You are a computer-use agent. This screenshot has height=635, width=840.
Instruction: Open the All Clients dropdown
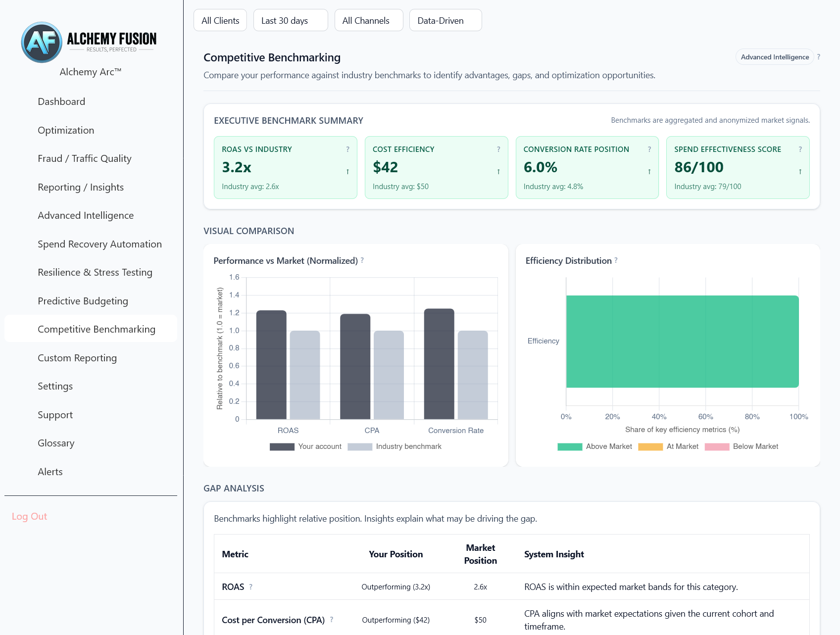point(220,20)
